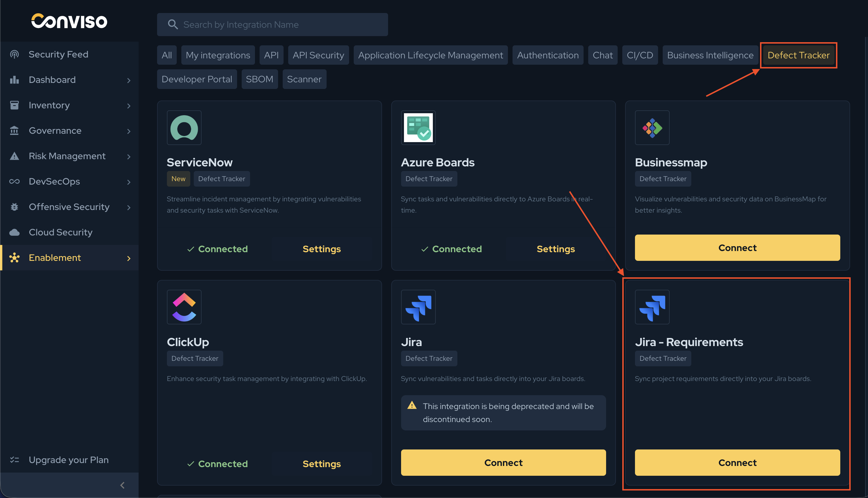Show Authentication integrations
The height and width of the screenshot is (498, 868).
pyautogui.click(x=548, y=55)
